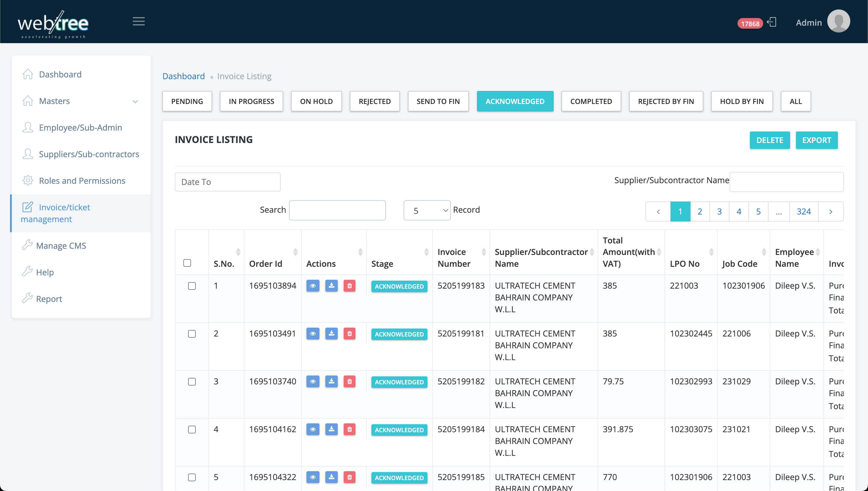Go to page 2
This screenshot has height=491, width=868.
click(699, 212)
